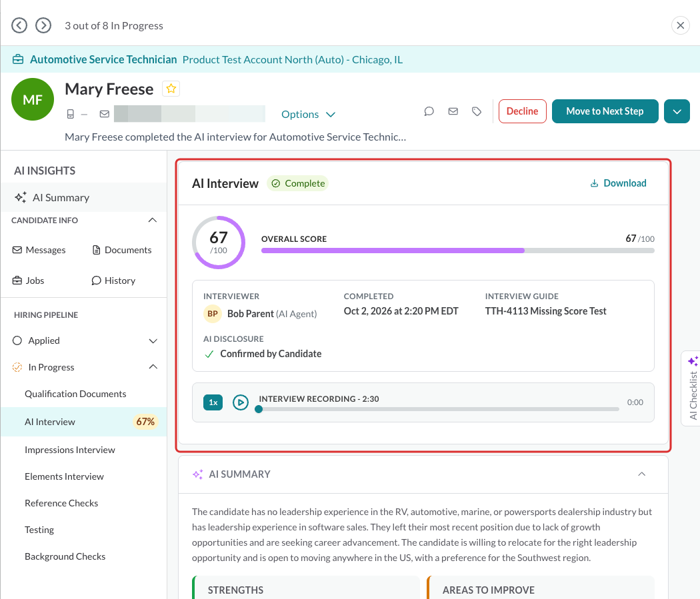
Task: Go to next candidate arrow
Action: [43, 25]
